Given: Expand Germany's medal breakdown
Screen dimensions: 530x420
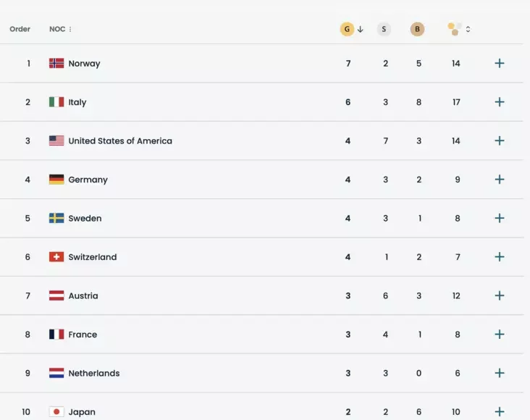Looking at the screenshot, I should (x=499, y=180).
